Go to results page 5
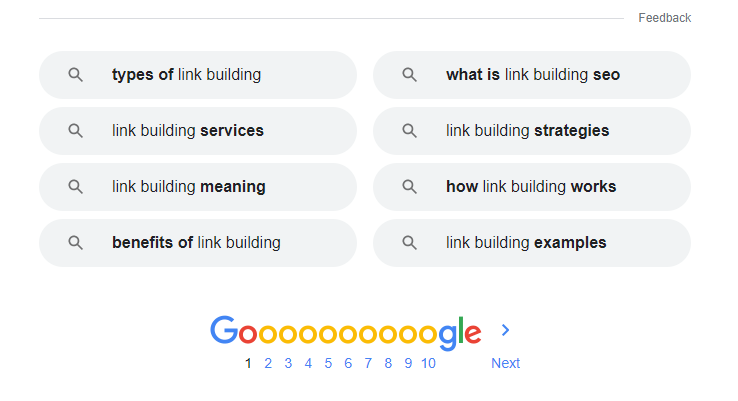Viewport: 738px width, 401px height. [328, 363]
